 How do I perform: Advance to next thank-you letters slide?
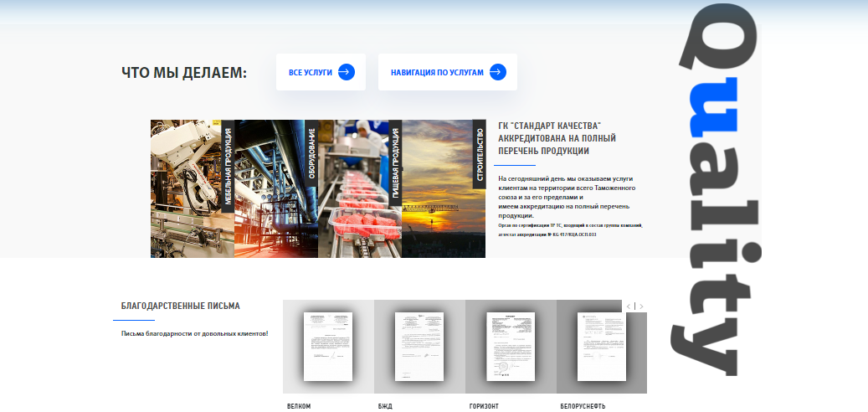641,306
